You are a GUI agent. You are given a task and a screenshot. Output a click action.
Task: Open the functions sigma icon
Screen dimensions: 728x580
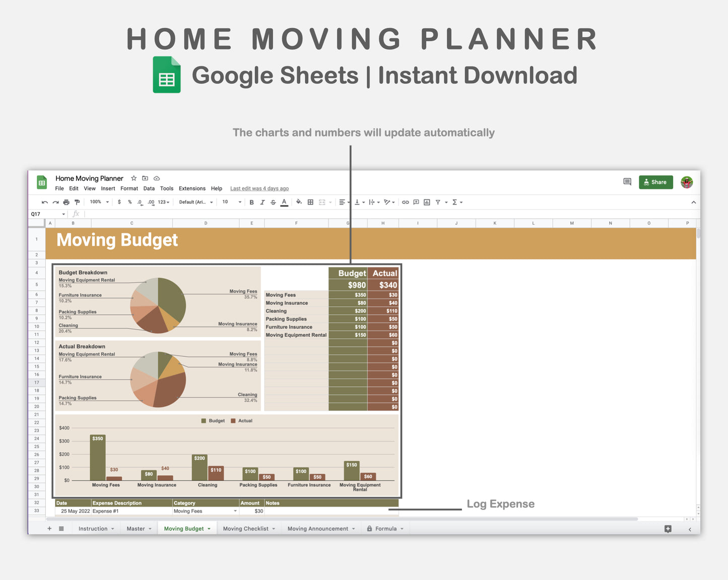pos(455,202)
